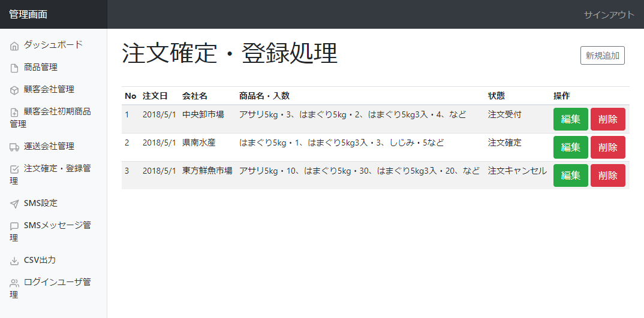The width and height of the screenshot is (644, 318).
Task: Click the truck icon beside 運送会社管理
Action: click(14, 147)
